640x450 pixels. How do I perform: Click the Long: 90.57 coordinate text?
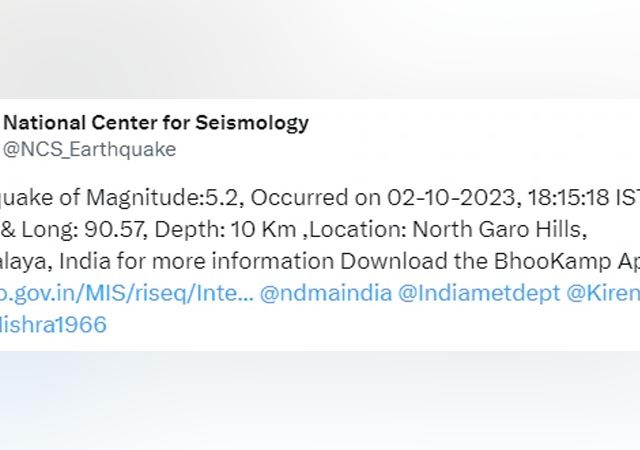click(x=84, y=229)
